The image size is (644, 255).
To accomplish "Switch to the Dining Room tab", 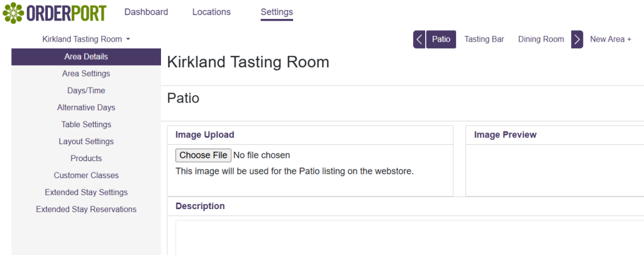I will [541, 39].
